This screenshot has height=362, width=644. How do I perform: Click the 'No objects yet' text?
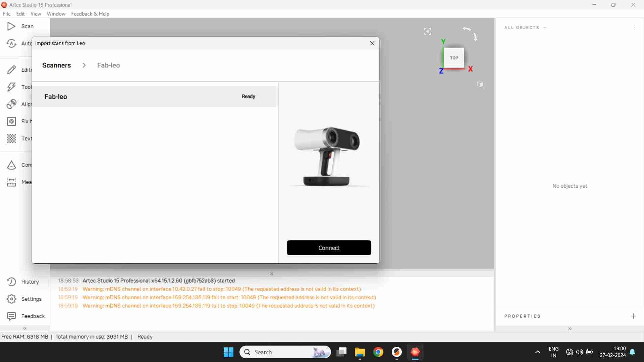(x=570, y=186)
